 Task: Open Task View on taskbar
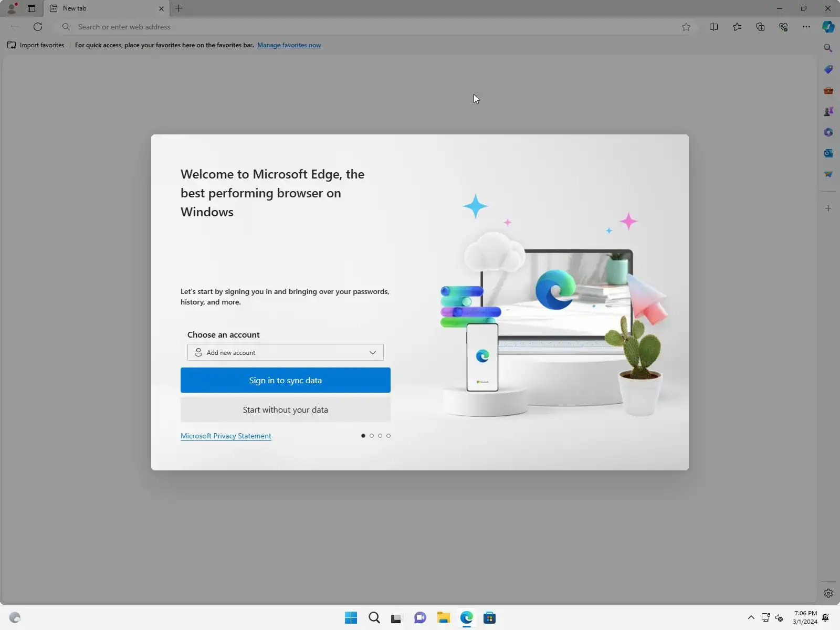click(396, 618)
